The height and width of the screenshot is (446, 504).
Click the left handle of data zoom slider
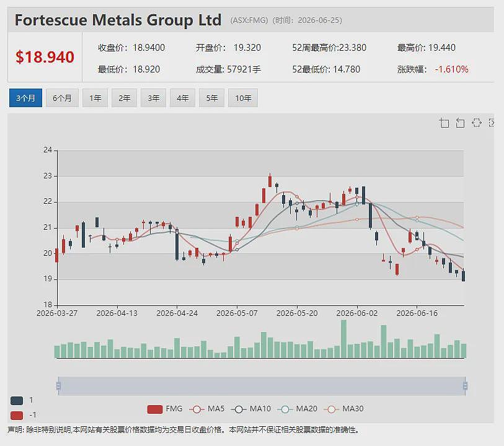pyautogui.click(x=58, y=386)
